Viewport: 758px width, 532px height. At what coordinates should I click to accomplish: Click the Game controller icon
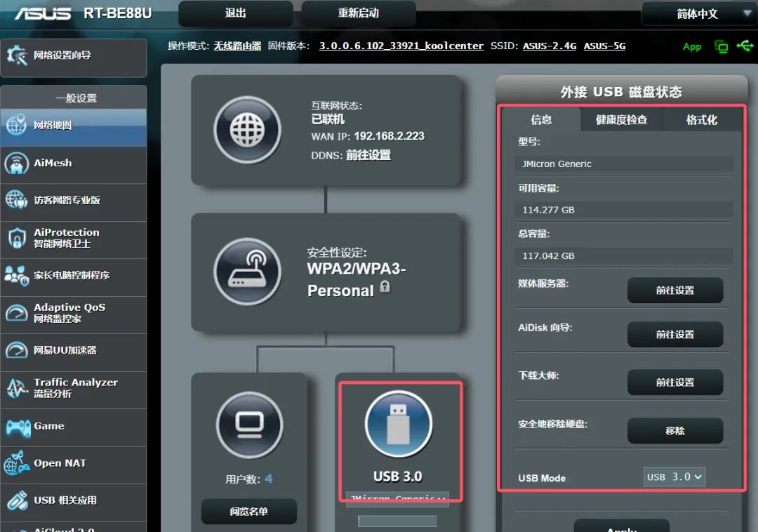(x=18, y=427)
